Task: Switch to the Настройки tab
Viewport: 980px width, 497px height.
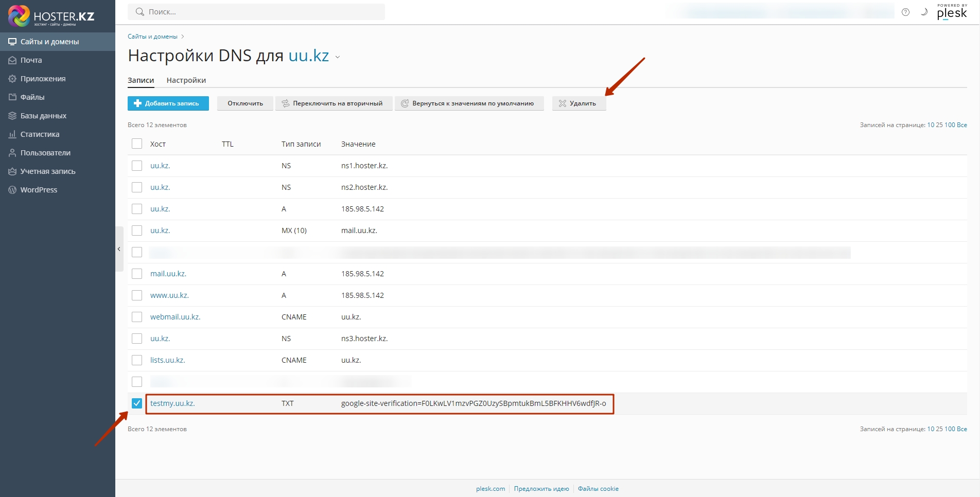Action: [186, 80]
